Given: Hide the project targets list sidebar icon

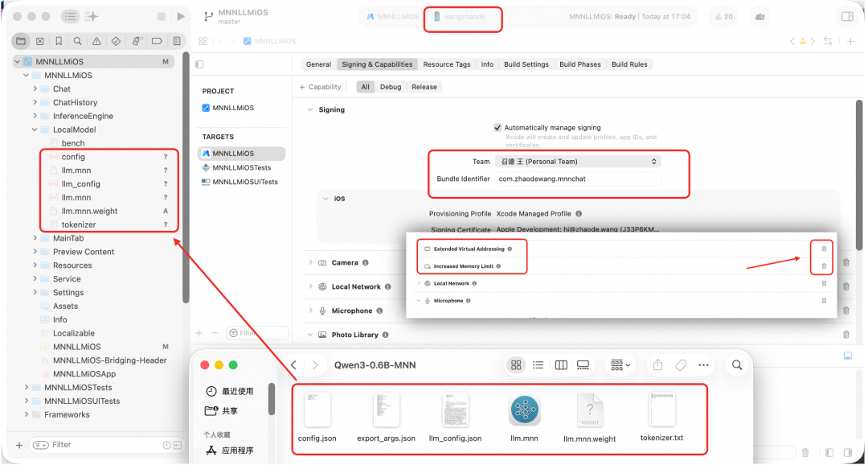Looking at the screenshot, I should click(200, 64).
